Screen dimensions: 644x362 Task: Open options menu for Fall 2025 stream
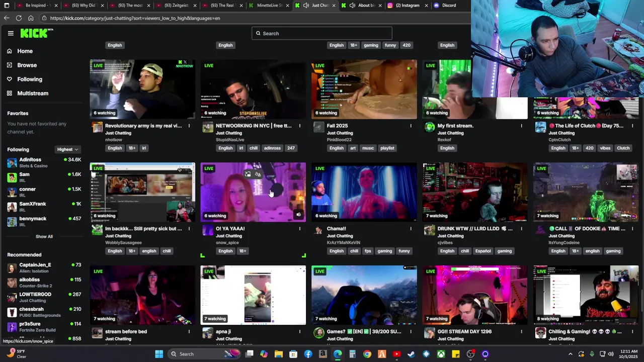click(x=411, y=126)
